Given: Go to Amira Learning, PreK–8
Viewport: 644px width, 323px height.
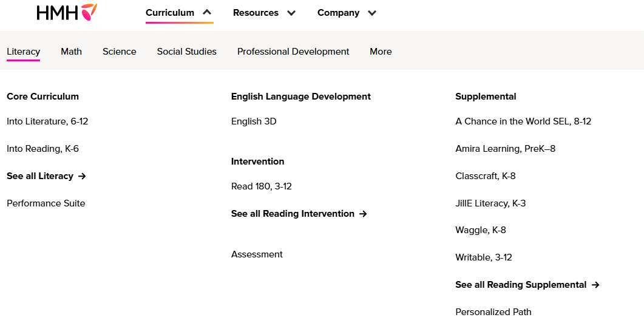Looking at the screenshot, I should point(506,149).
